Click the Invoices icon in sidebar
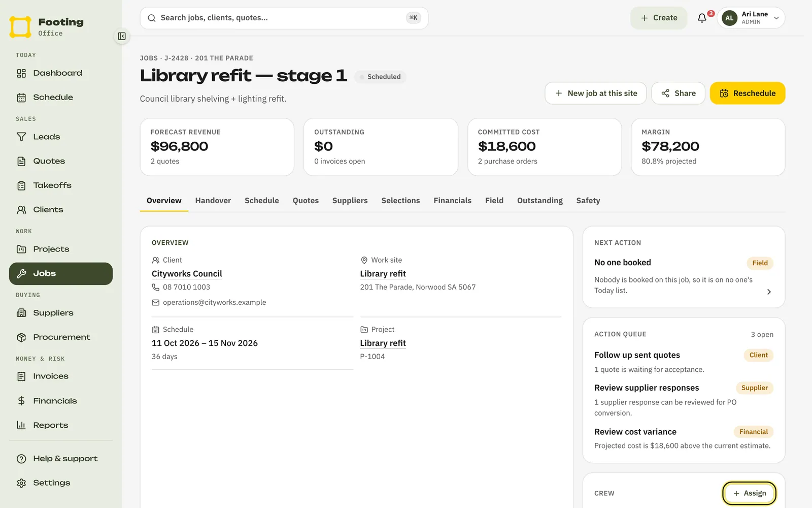Screen dimensions: 812x508 click(21, 376)
